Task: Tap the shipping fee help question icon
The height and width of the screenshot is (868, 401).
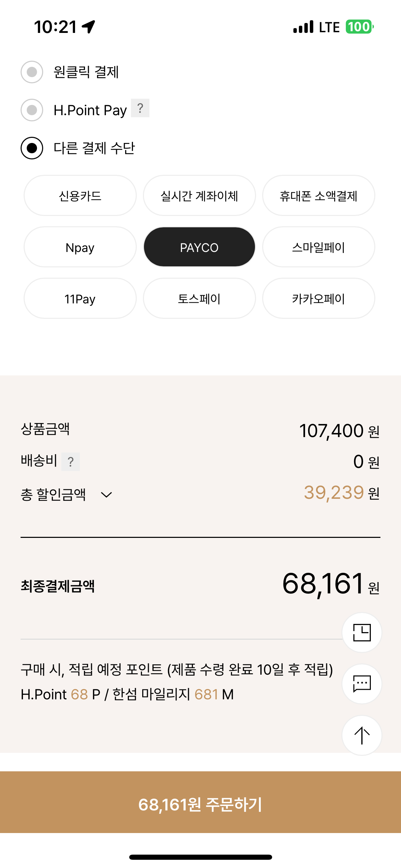Action: coord(71,462)
